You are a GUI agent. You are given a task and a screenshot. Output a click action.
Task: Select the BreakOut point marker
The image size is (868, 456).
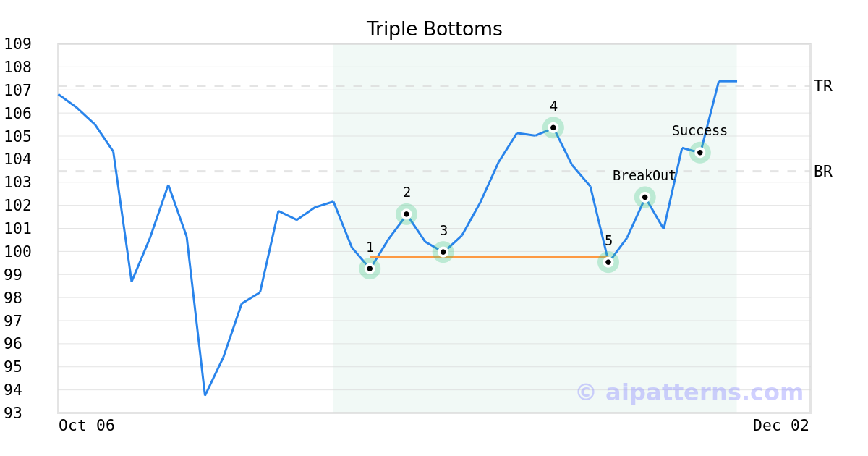(x=644, y=197)
